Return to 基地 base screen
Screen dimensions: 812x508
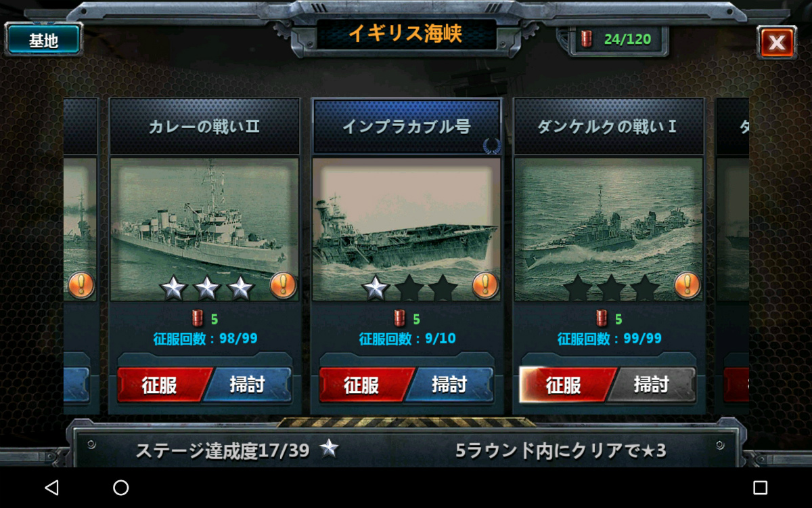coord(43,40)
